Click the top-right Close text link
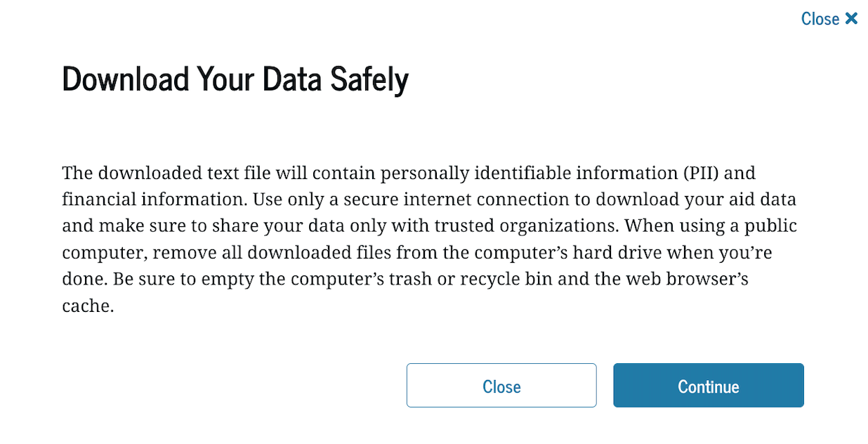The image size is (868, 444). 820,19
